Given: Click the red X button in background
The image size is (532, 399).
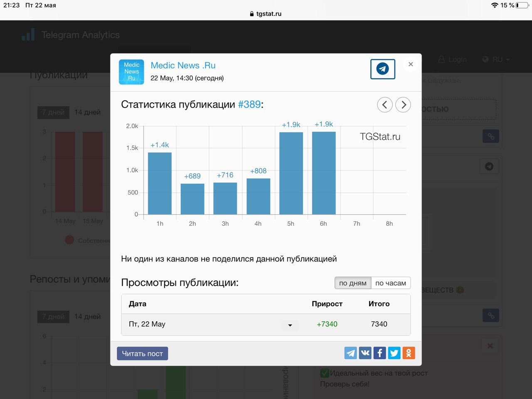Looking at the screenshot, I should (x=490, y=346).
